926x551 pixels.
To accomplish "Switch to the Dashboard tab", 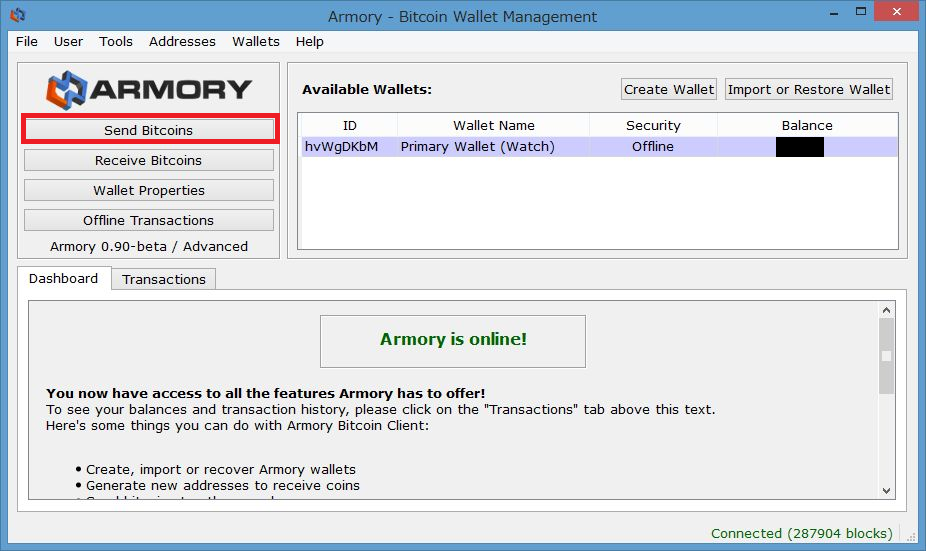I will click(x=64, y=278).
